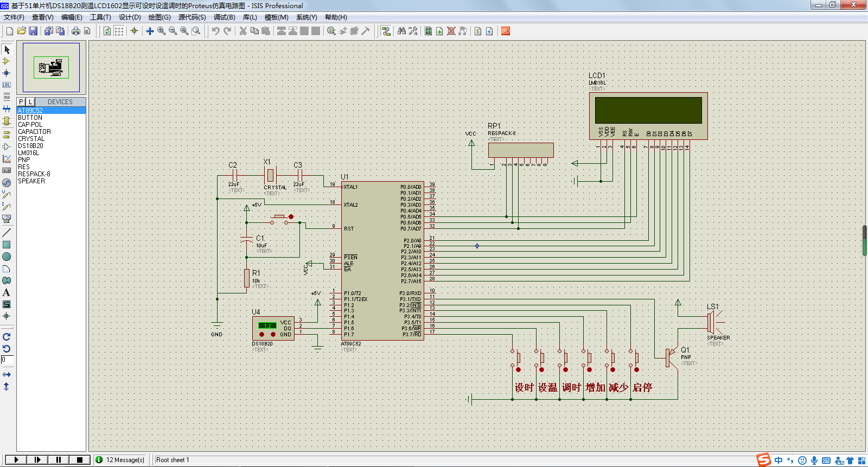Open the 文件(F) menu

tap(14, 17)
